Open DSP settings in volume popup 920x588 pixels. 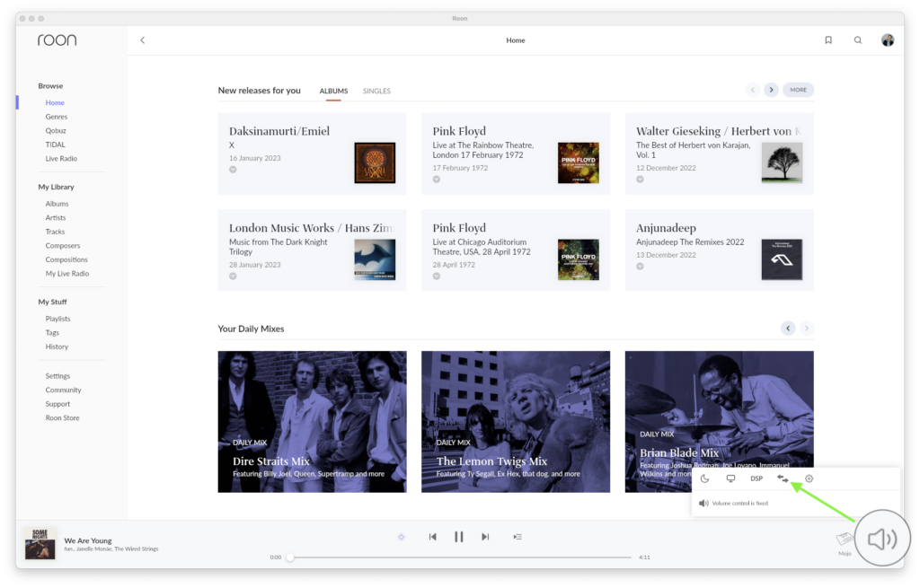coord(756,479)
